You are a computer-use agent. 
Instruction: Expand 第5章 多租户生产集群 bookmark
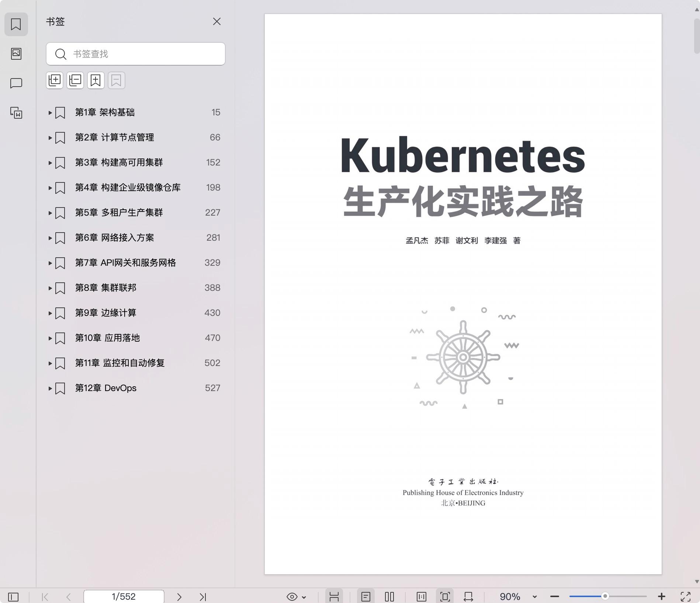pyautogui.click(x=50, y=213)
